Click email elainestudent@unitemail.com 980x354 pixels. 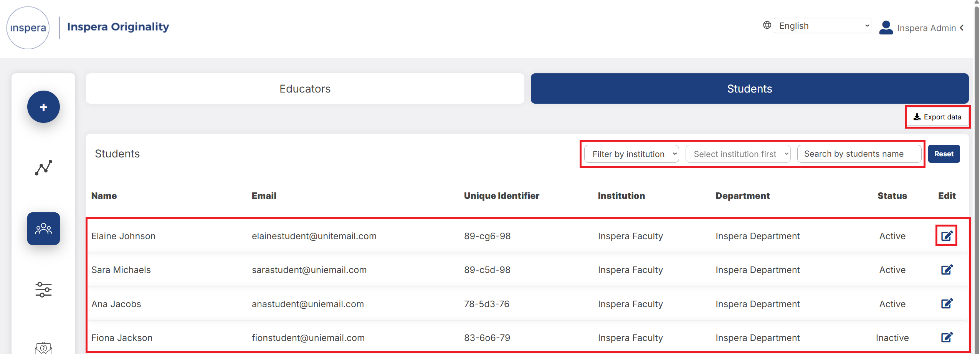click(x=314, y=236)
